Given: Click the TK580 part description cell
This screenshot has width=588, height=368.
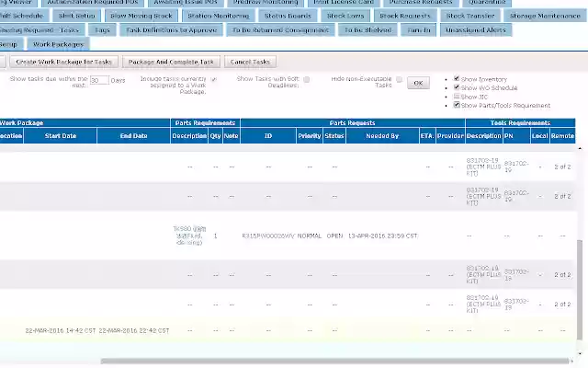Looking at the screenshot, I should pos(189,236).
